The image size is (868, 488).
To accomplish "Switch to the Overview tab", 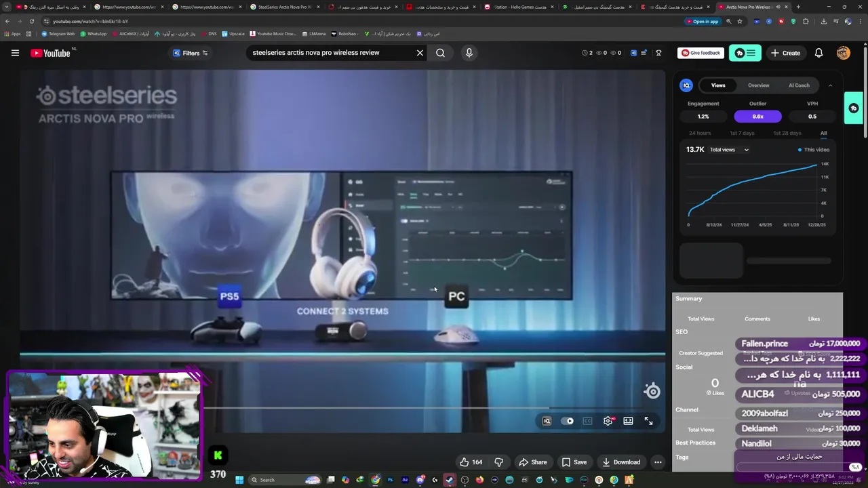I will [758, 85].
